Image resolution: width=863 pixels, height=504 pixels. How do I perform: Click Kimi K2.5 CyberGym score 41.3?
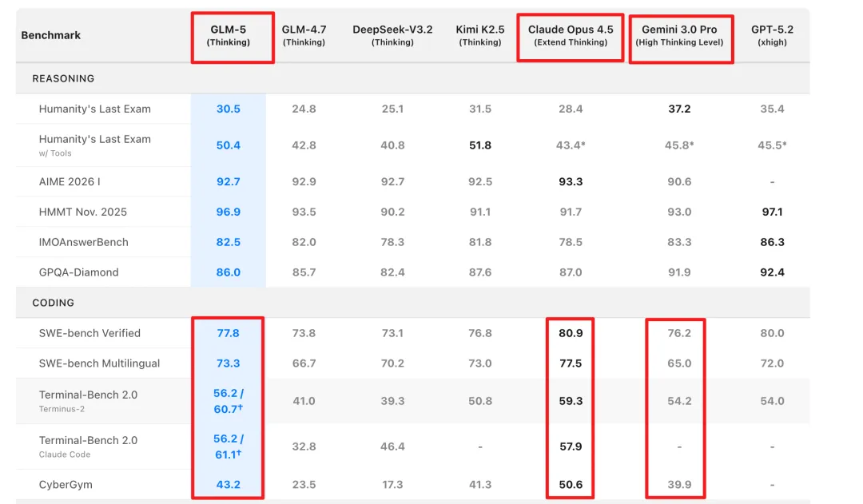(x=480, y=485)
